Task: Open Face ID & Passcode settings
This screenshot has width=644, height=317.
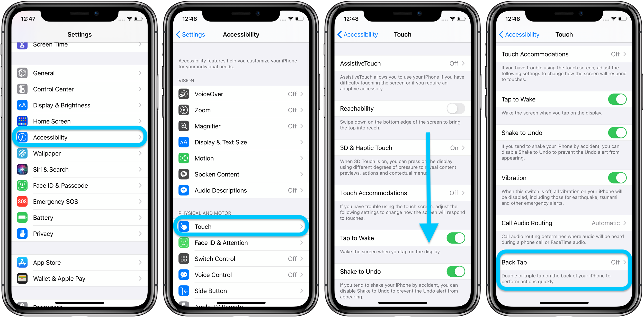Action: click(x=81, y=185)
